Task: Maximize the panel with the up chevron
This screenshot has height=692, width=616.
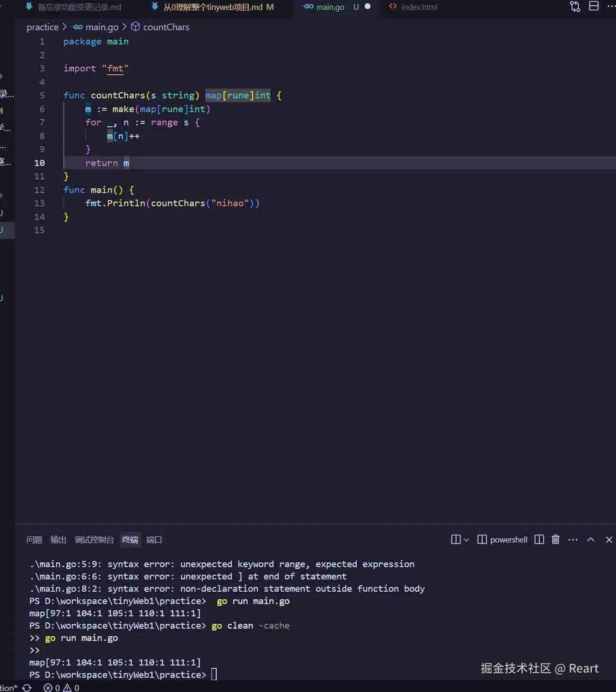Action: coord(591,540)
